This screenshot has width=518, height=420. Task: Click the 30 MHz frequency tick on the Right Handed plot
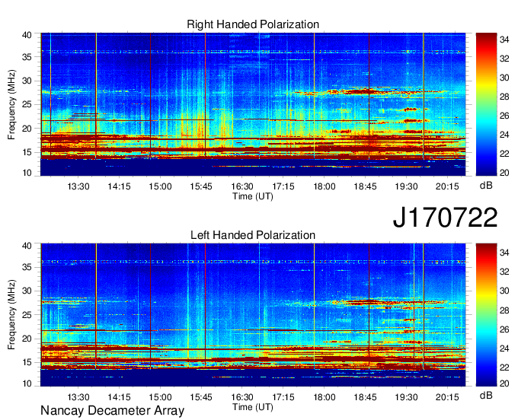click(x=27, y=81)
